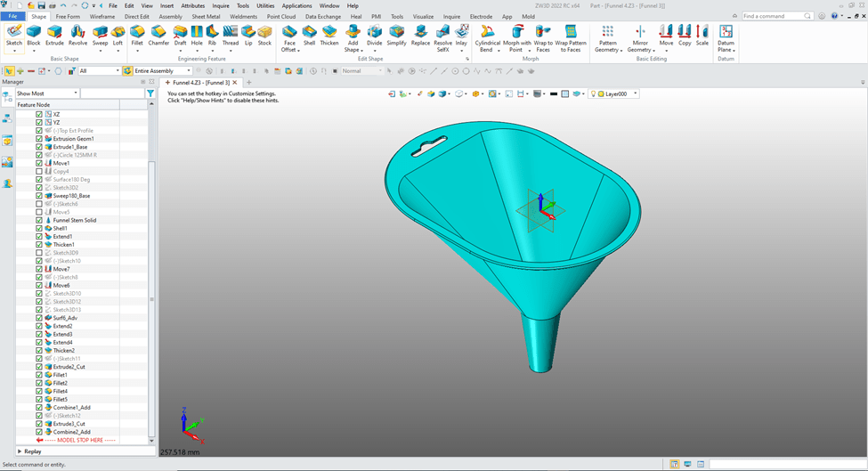Click the Thicken tool icon
868x471 pixels.
pyautogui.click(x=329, y=35)
